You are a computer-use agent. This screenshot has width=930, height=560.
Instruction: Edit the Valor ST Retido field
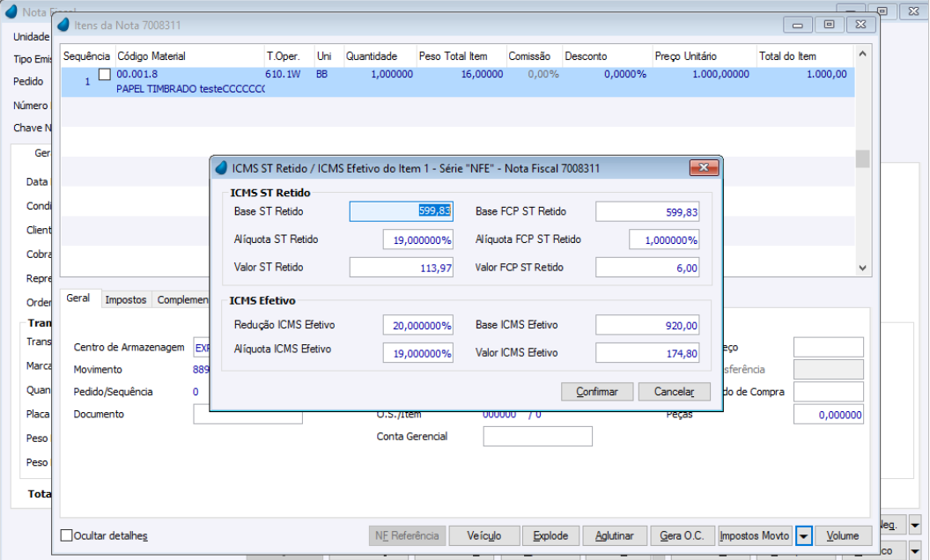coord(402,268)
